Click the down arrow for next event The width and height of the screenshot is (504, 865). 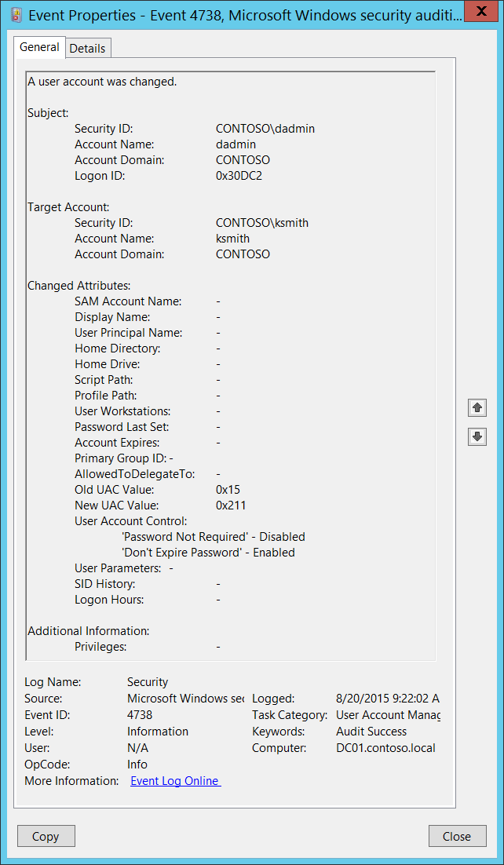[477, 436]
